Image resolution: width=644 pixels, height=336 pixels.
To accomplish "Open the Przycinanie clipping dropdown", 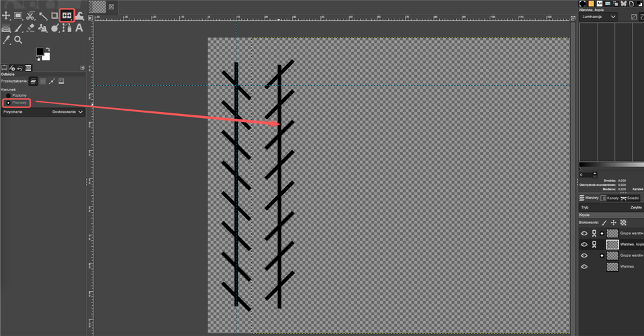I will click(68, 112).
